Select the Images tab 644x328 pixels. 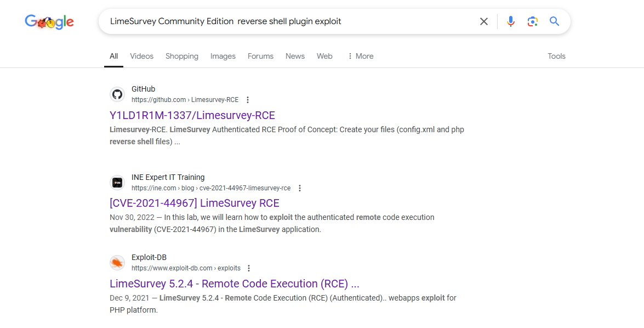223,56
